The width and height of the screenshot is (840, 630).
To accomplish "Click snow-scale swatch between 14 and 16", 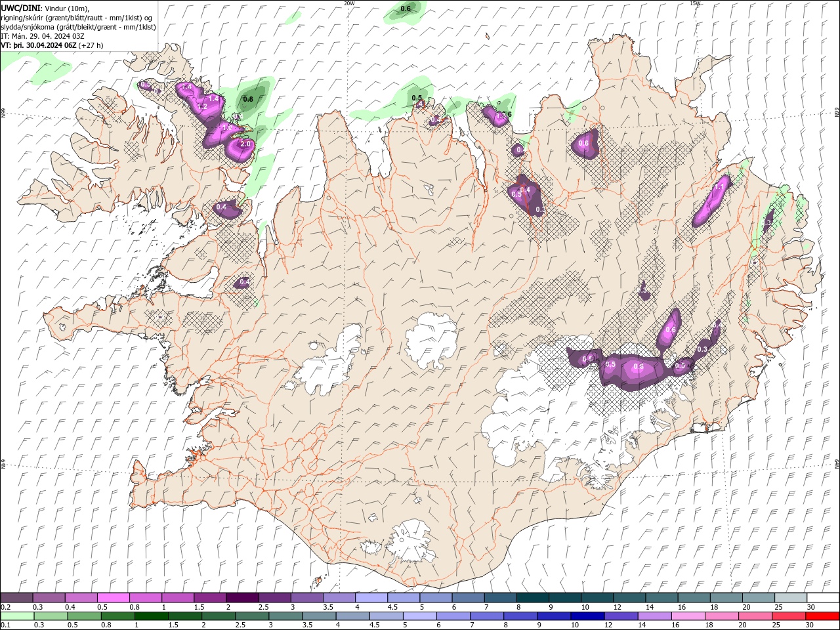I will [661, 598].
